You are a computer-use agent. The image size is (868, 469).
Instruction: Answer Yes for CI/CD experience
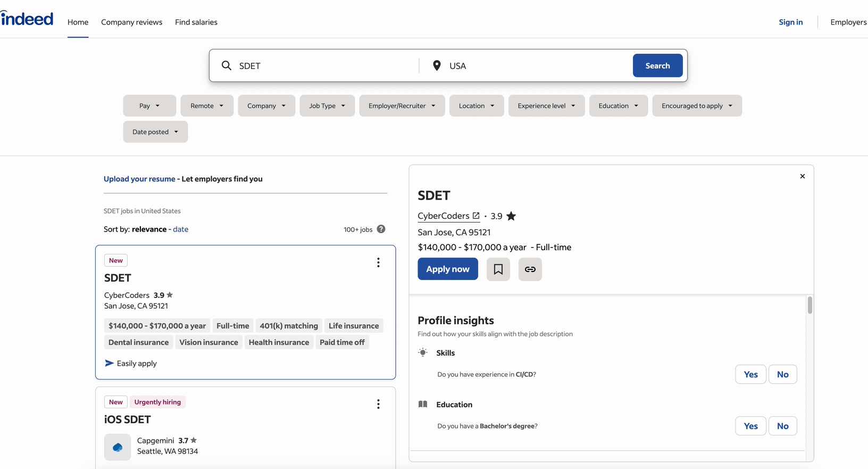(750, 374)
